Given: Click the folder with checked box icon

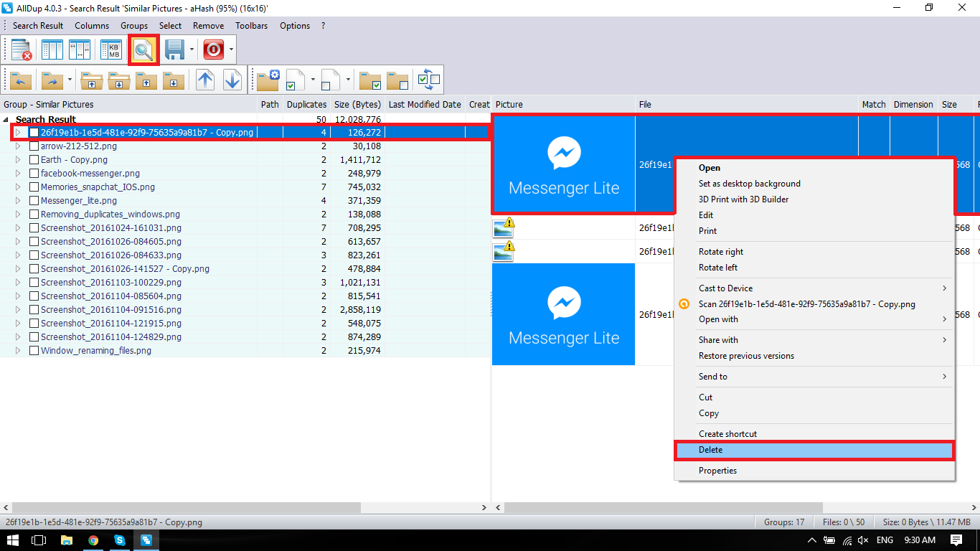Looking at the screenshot, I should pyautogui.click(x=370, y=80).
